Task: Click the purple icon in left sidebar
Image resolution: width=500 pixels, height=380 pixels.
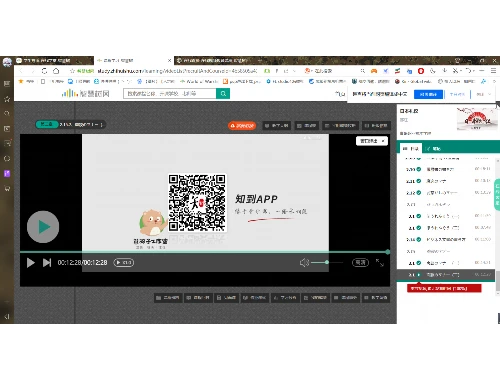Action: [x=7, y=173]
